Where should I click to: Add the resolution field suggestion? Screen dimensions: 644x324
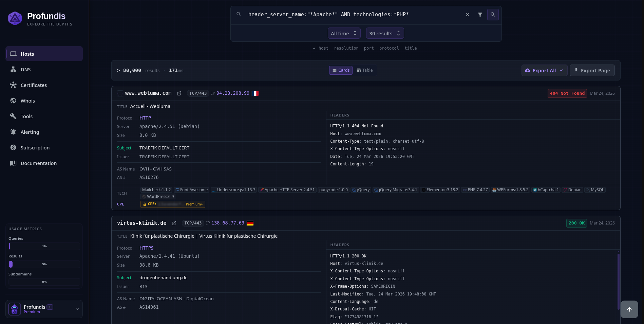346,48
